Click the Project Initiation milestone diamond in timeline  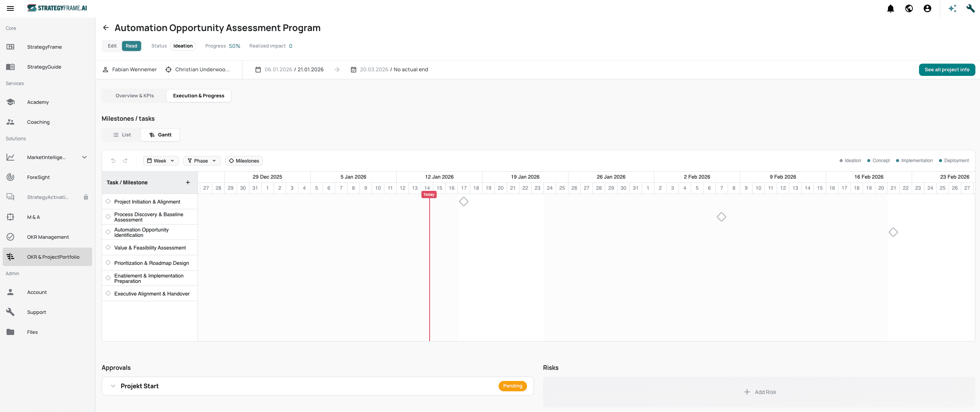point(464,202)
